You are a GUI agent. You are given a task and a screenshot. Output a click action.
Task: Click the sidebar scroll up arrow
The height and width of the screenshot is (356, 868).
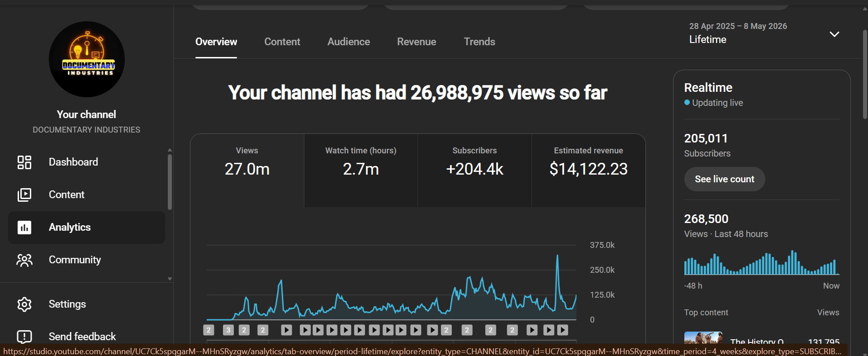170,150
